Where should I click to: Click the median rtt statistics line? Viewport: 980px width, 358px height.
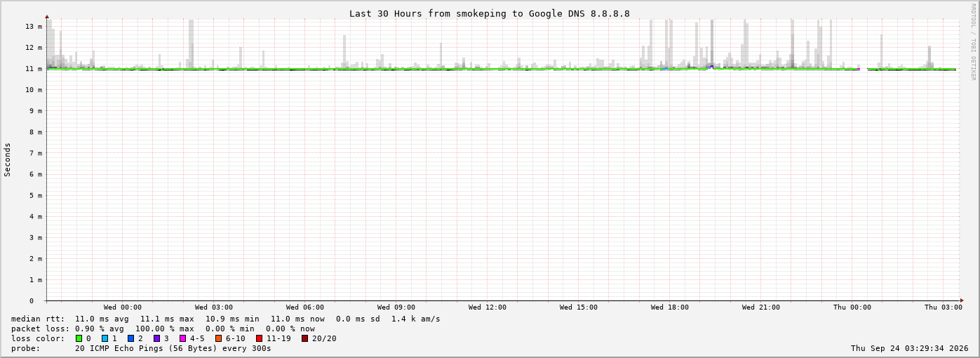click(226, 319)
